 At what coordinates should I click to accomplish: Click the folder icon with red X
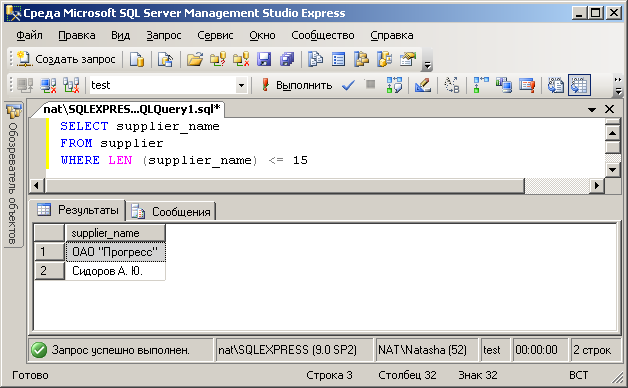pyautogui.click(x=241, y=59)
